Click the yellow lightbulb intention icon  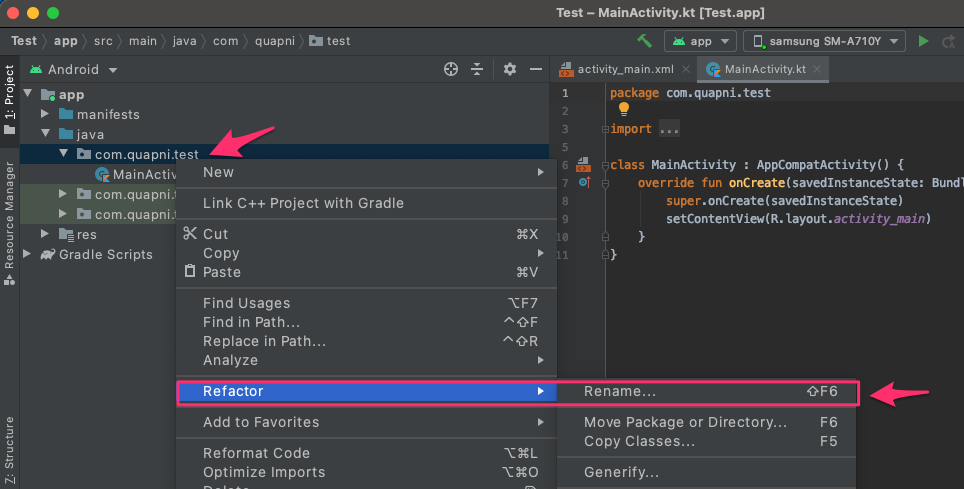point(623,109)
